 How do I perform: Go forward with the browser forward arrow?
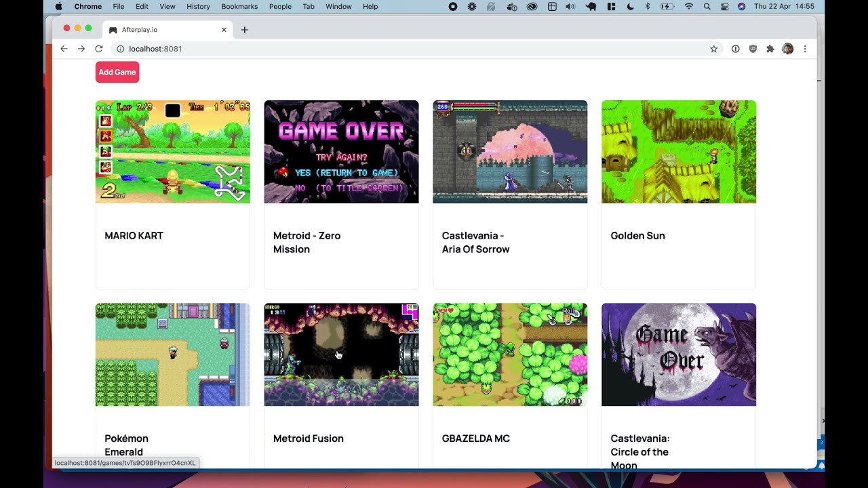point(81,49)
